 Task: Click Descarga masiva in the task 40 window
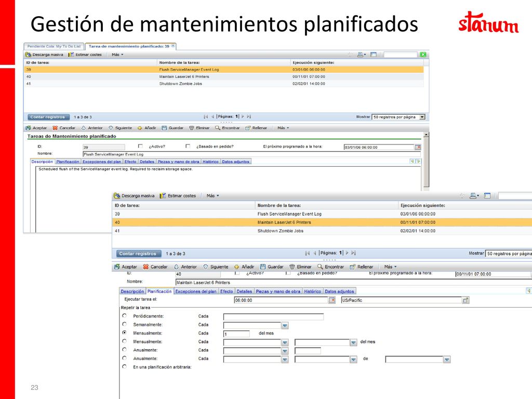134,196
